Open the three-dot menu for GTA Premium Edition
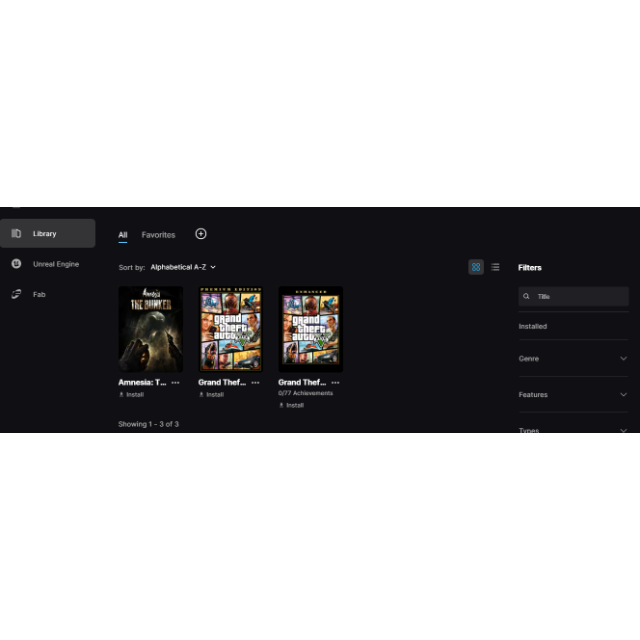The image size is (640, 640). point(256,382)
